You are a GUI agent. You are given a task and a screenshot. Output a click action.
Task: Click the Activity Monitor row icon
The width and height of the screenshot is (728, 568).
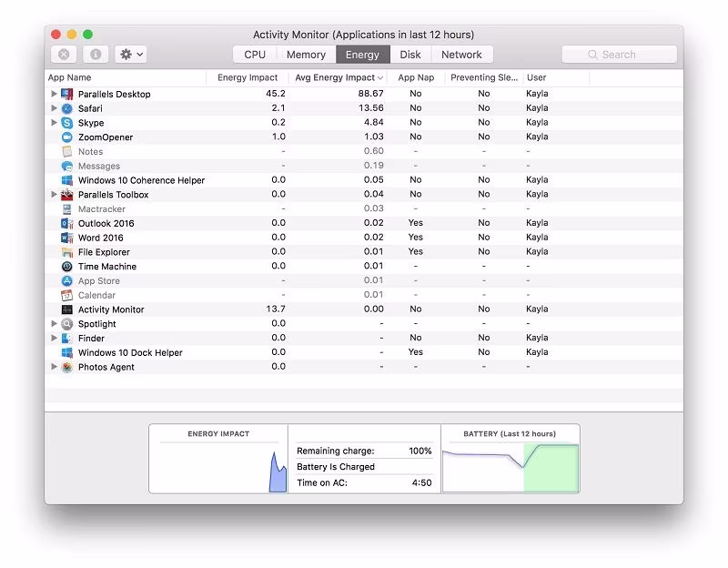coord(66,309)
